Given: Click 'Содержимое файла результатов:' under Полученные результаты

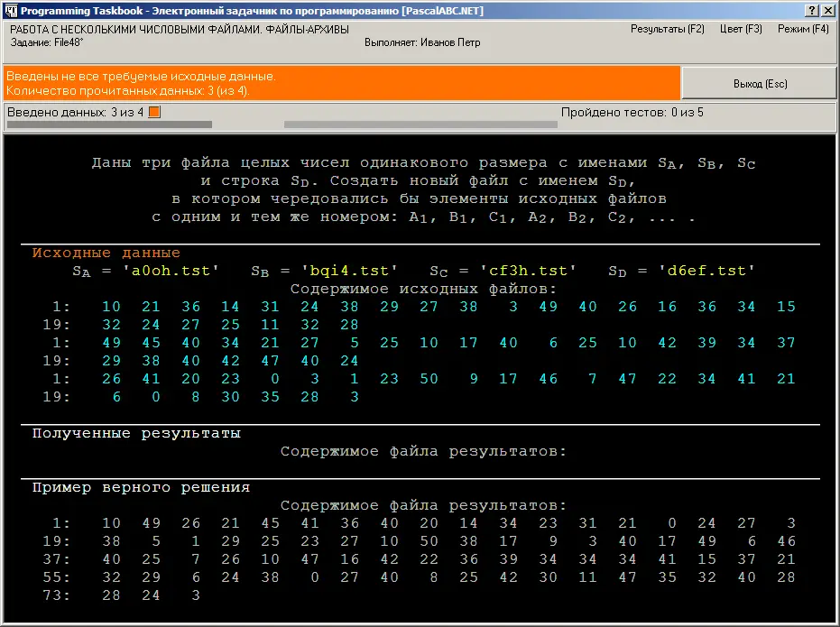Looking at the screenshot, I should [x=423, y=451].
